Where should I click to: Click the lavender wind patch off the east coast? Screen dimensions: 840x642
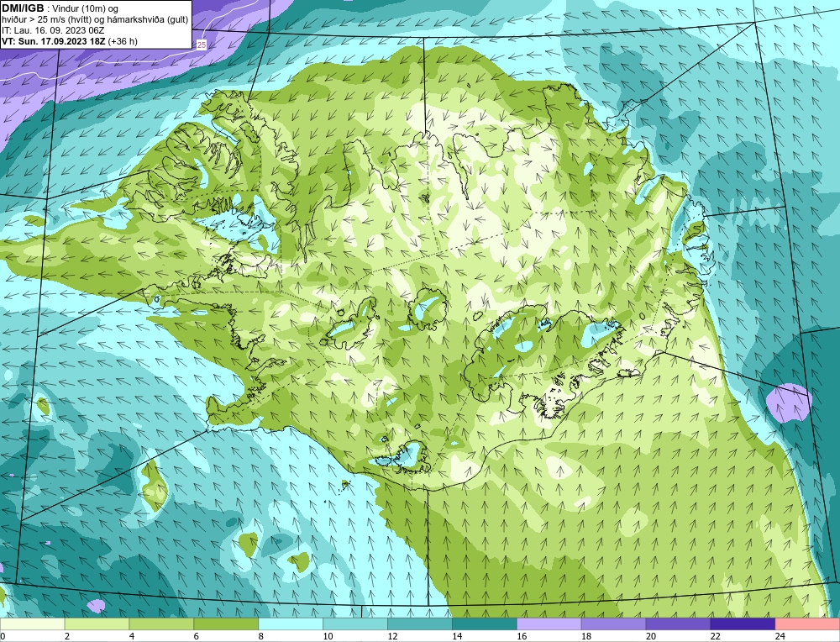(789, 403)
